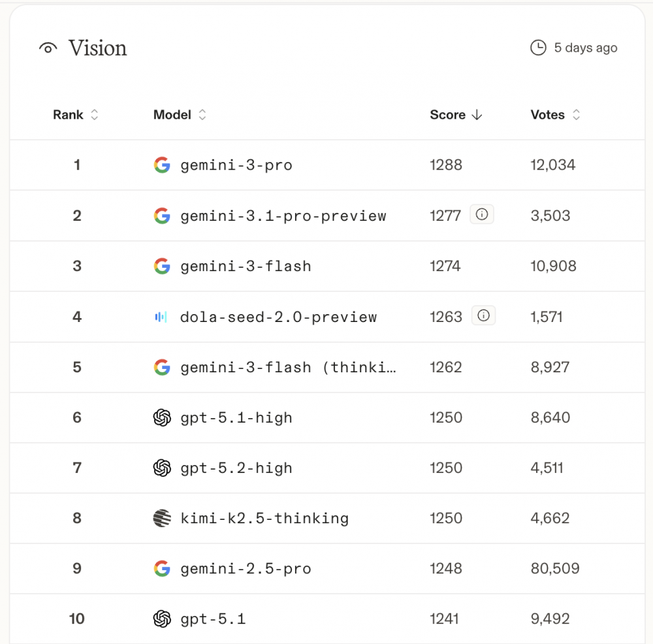Click the Vision leaderboard title
The image size is (653, 644).
pos(97,48)
